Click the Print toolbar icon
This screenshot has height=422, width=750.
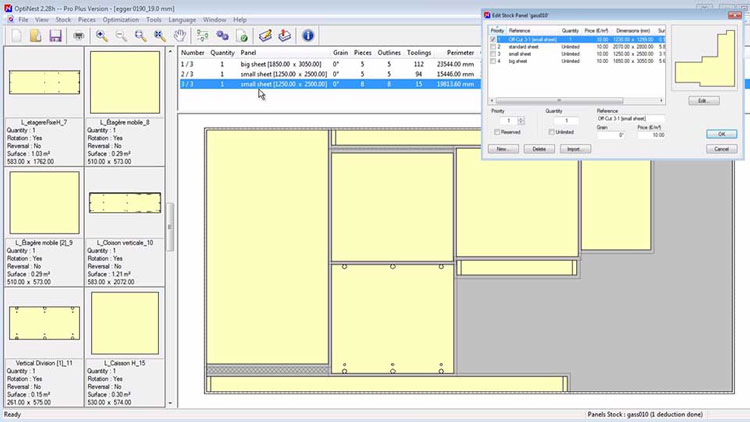(x=78, y=36)
